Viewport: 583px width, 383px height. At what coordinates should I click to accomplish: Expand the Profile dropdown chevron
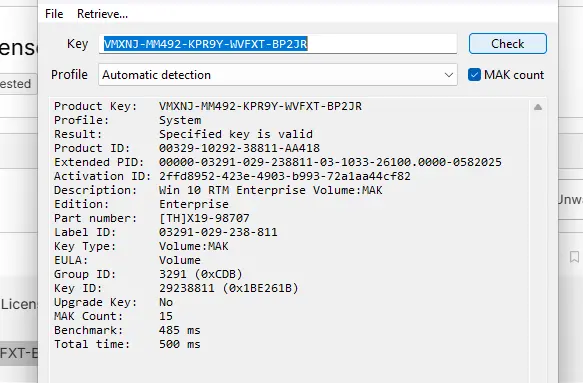coord(449,75)
